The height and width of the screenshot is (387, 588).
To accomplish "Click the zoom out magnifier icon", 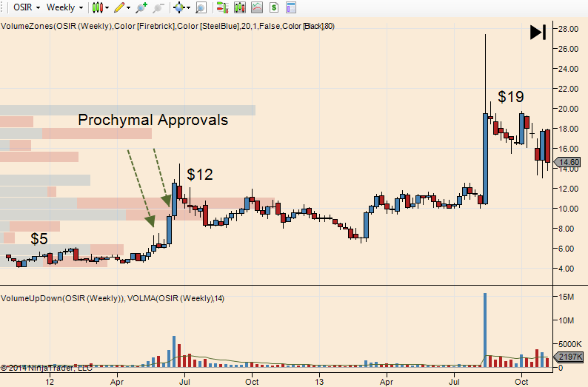I will click(x=156, y=7).
